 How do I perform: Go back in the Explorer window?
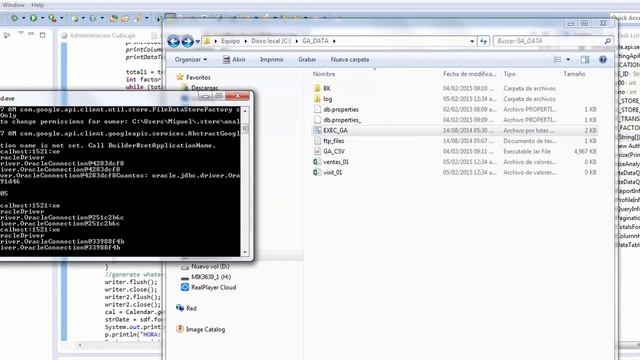pos(173,41)
